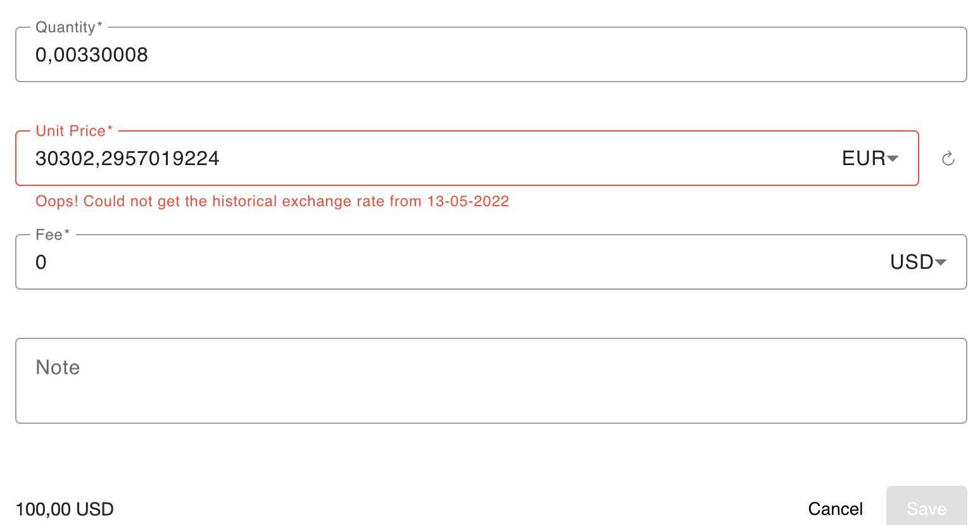Focus the Unit Price input field
The image size is (980, 525).
380,159
